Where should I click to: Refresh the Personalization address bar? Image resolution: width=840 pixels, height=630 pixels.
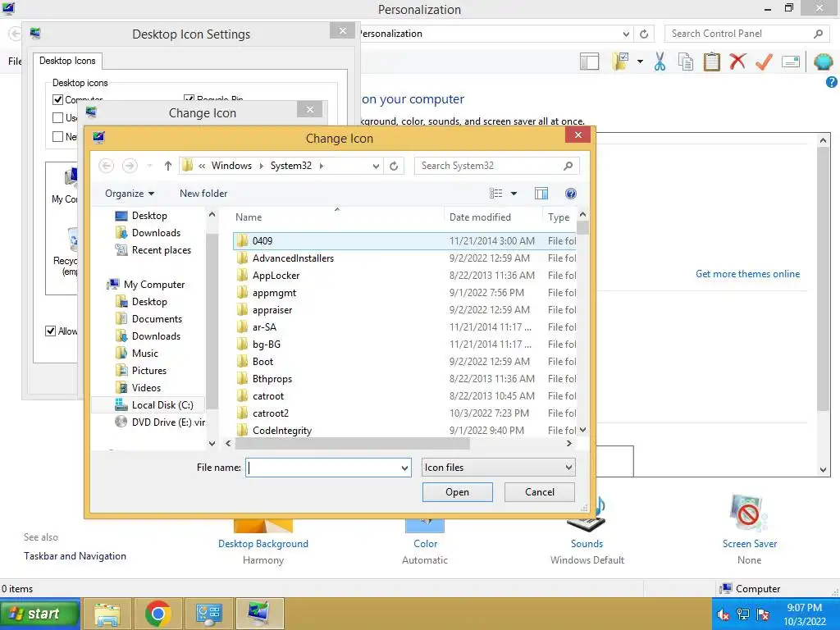tap(644, 34)
